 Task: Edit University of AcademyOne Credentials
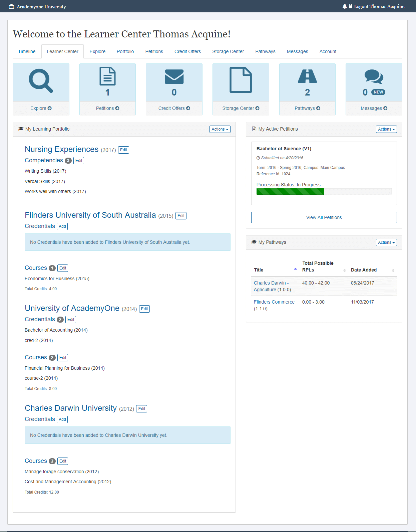point(71,320)
